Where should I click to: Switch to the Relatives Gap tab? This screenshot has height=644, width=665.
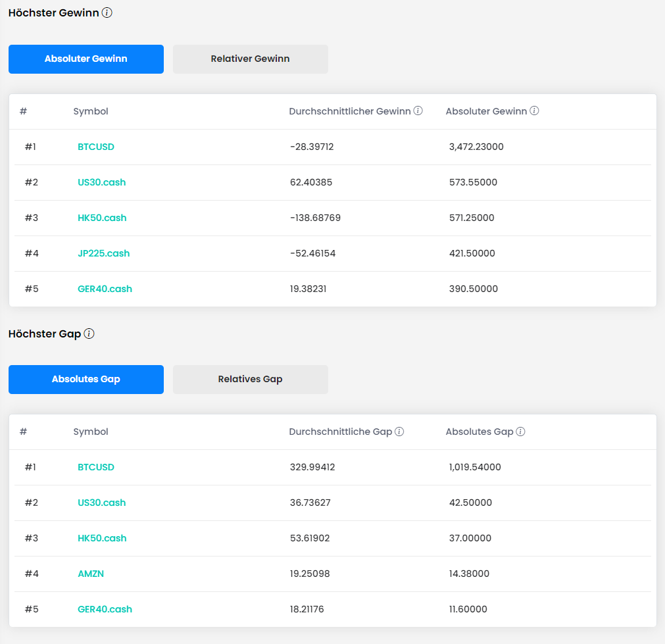click(250, 380)
